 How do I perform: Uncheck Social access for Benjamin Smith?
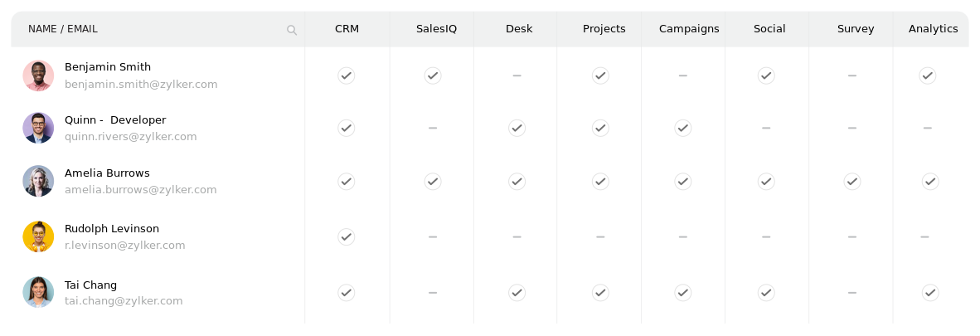click(766, 75)
